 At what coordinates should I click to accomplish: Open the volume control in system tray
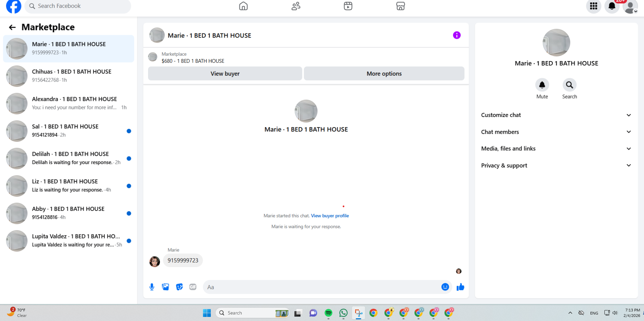click(615, 313)
